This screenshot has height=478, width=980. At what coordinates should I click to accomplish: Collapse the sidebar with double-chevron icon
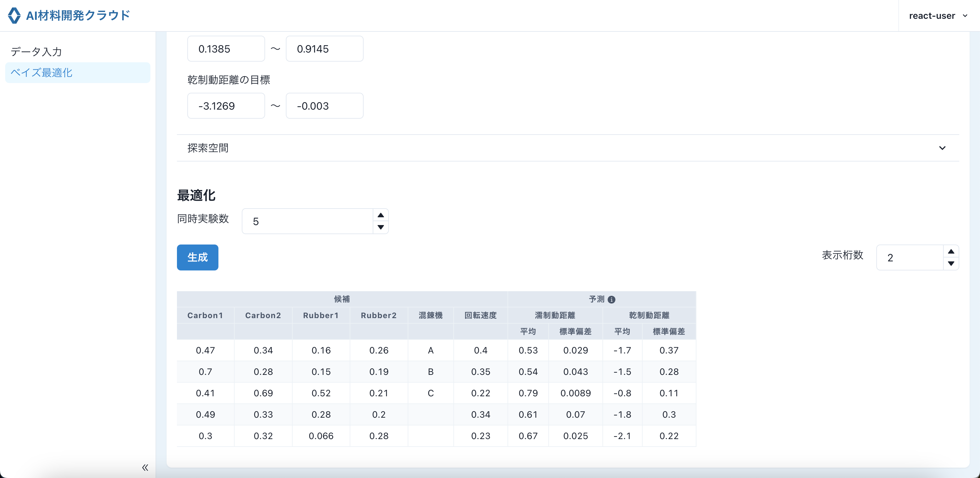click(x=145, y=467)
